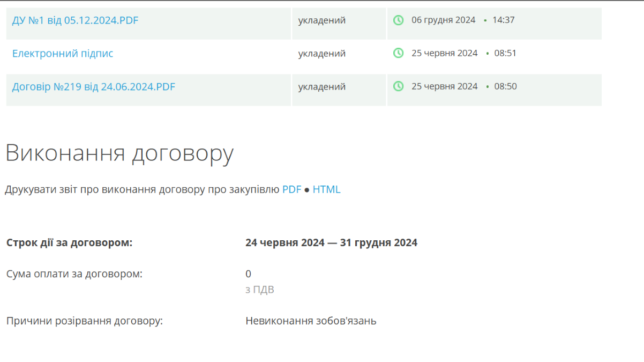The width and height of the screenshot is (644, 362).
Task: Open Договір №219 від 24.06.2024.PDF file
Action: [94, 87]
